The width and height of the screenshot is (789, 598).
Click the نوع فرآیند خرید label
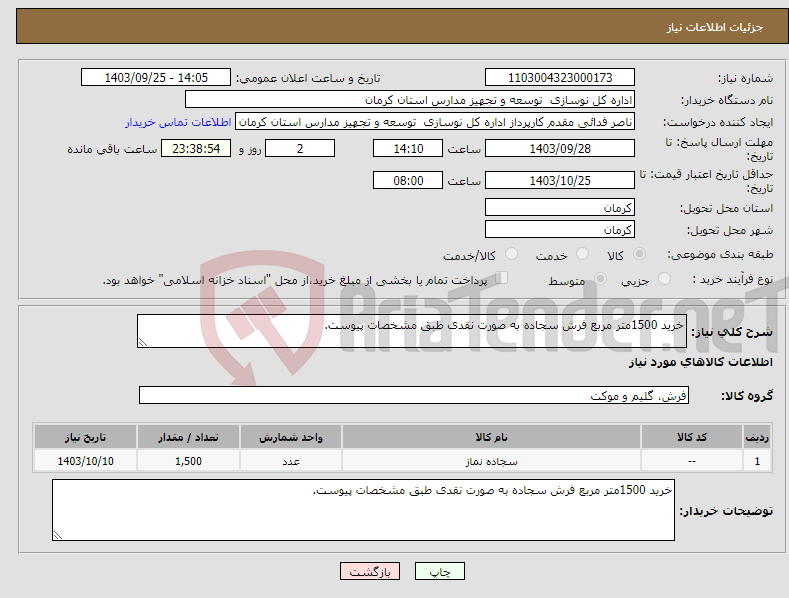[733, 279]
